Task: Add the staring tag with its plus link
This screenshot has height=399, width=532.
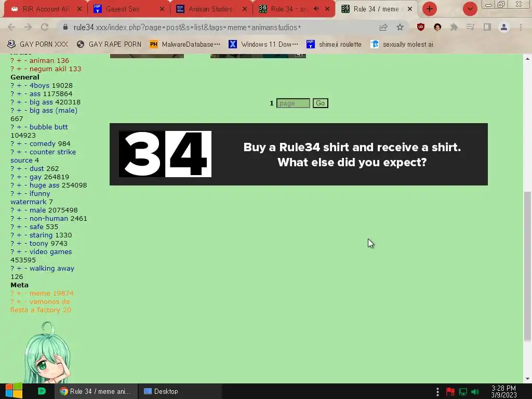Action: point(19,235)
